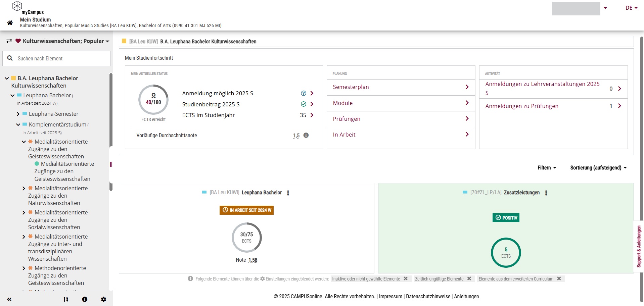Click the help icon beside Anmeldung möglich
Viewport: 644px width, 306px height.
304,93
